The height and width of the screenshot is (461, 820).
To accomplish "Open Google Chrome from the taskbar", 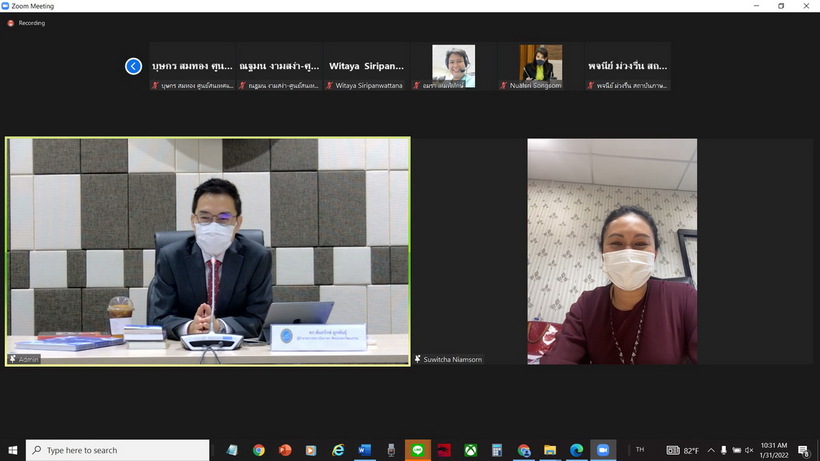I will point(259,450).
